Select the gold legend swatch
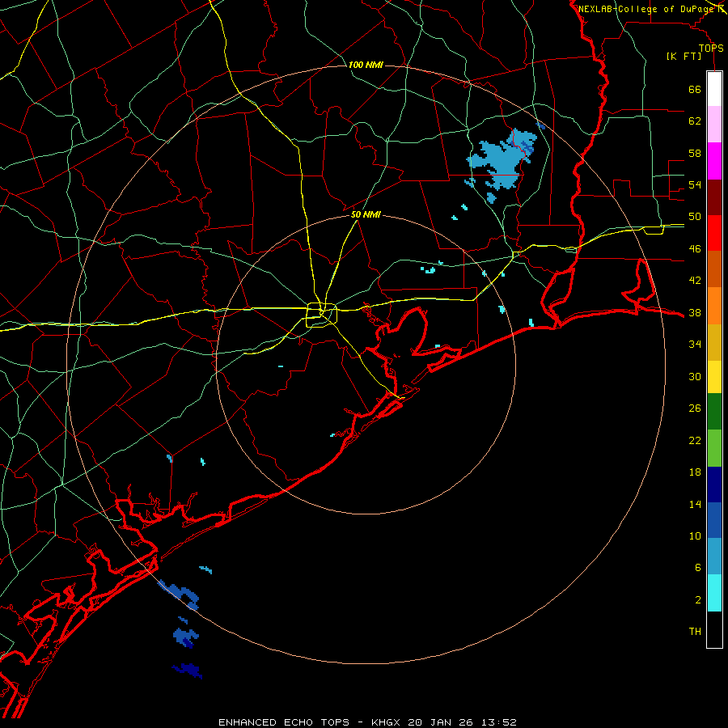728x728 pixels. 714,342
